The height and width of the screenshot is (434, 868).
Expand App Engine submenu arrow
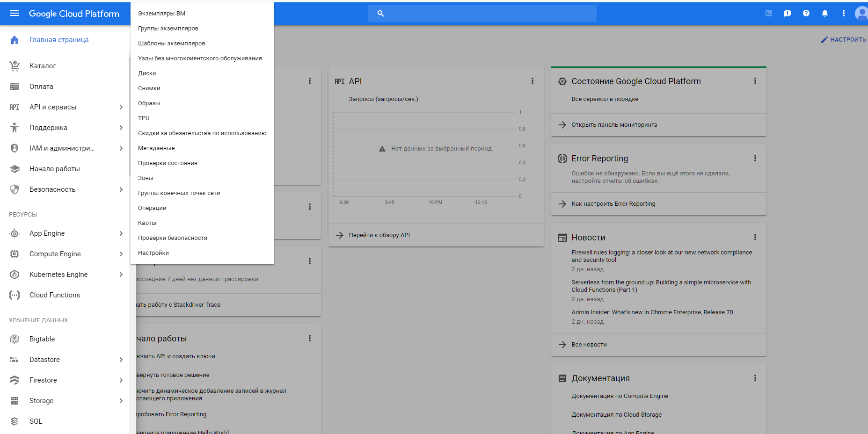click(121, 233)
